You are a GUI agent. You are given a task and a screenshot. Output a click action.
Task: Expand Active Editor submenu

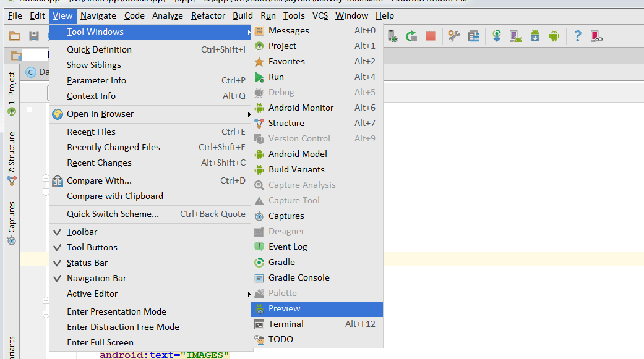click(150, 294)
